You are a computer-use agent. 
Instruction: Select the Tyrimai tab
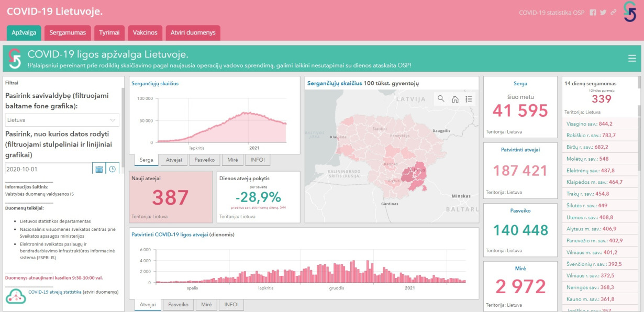tap(109, 33)
